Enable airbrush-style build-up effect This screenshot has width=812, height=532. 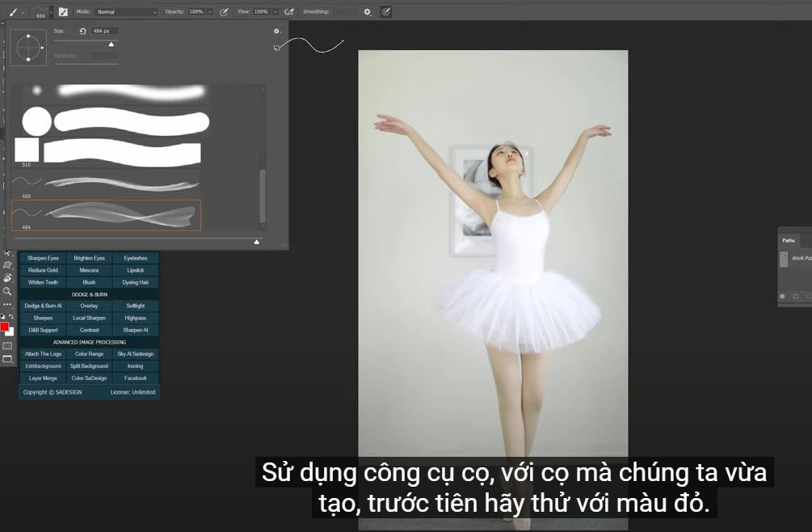click(288, 12)
